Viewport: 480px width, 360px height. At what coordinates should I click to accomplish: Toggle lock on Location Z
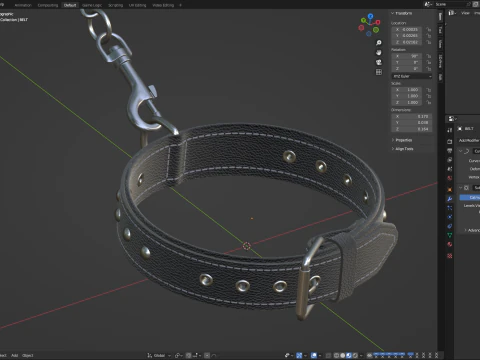tap(429, 42)
